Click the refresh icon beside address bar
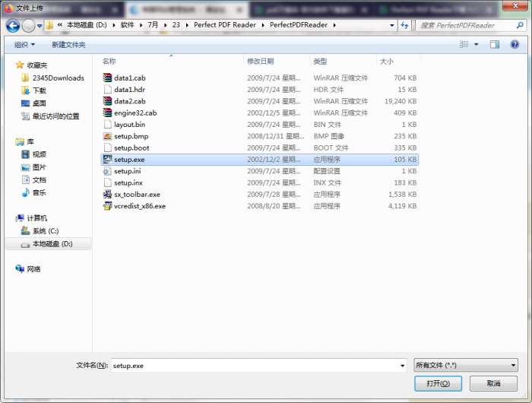The height and width of the screenshot is (403, 532). [404, 25]
